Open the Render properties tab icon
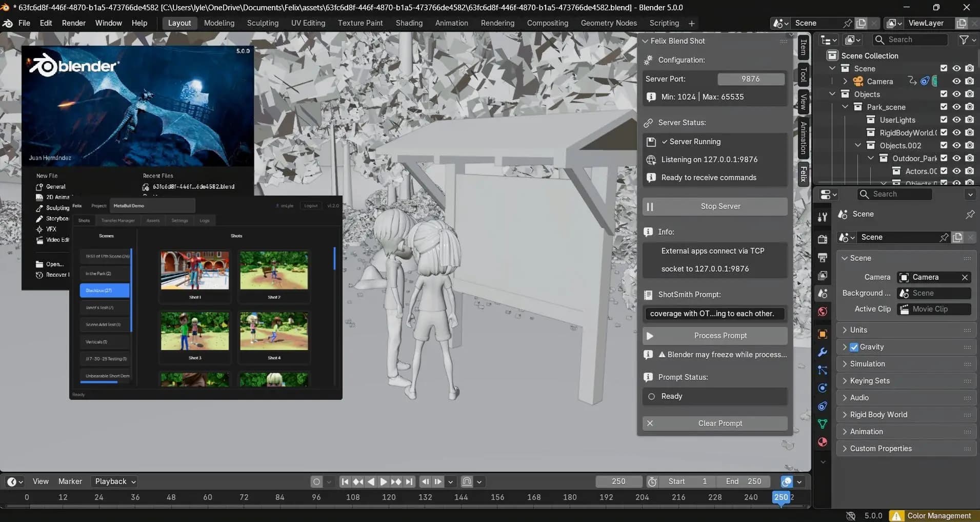Screen dimensions: 980x522 click(823, 239)
